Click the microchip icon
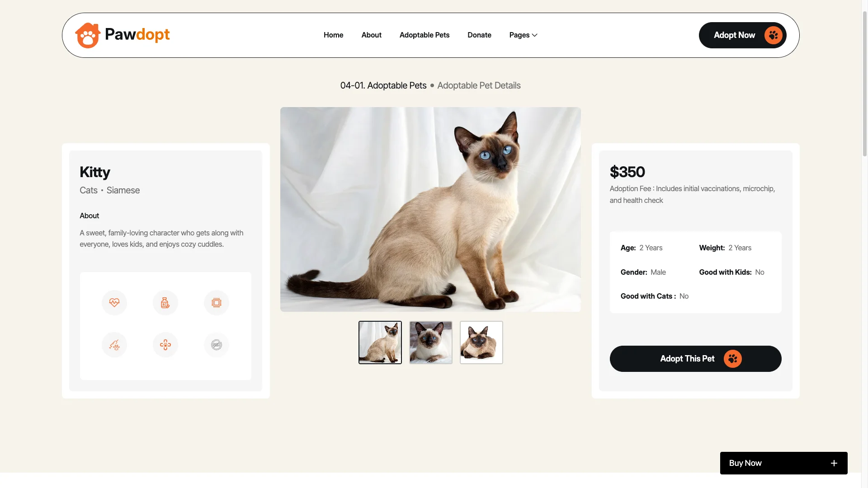This screenshot has height=488, width=868. point(217,303)
